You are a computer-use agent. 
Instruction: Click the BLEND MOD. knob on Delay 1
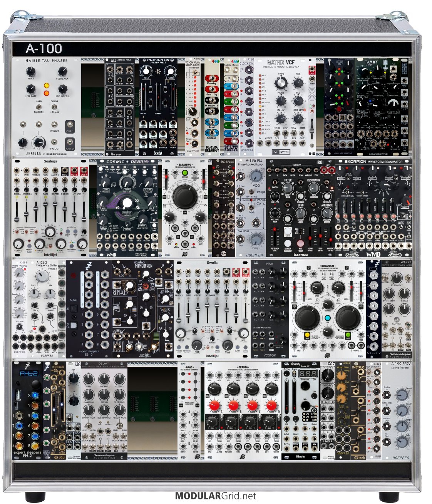(x=104, y=410)
